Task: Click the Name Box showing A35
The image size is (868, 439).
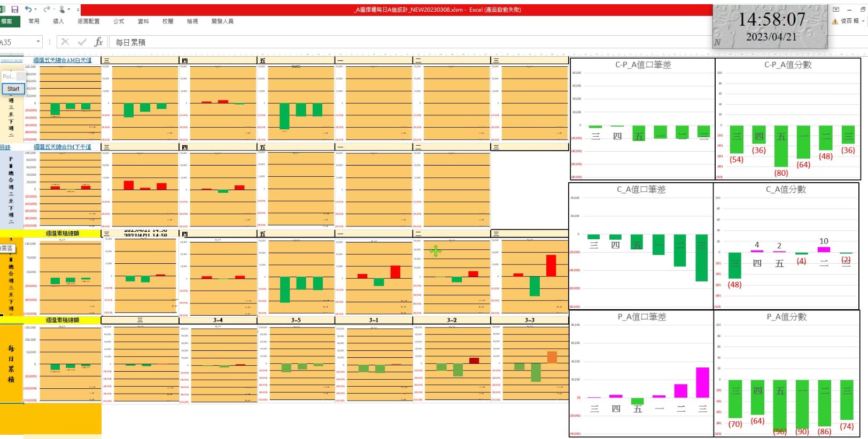Action: 17,42
